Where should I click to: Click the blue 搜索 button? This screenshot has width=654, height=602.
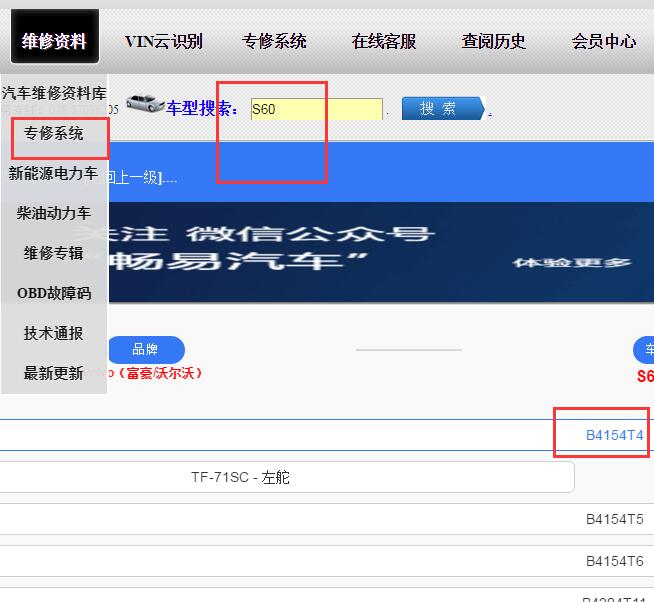coord(443,108)
